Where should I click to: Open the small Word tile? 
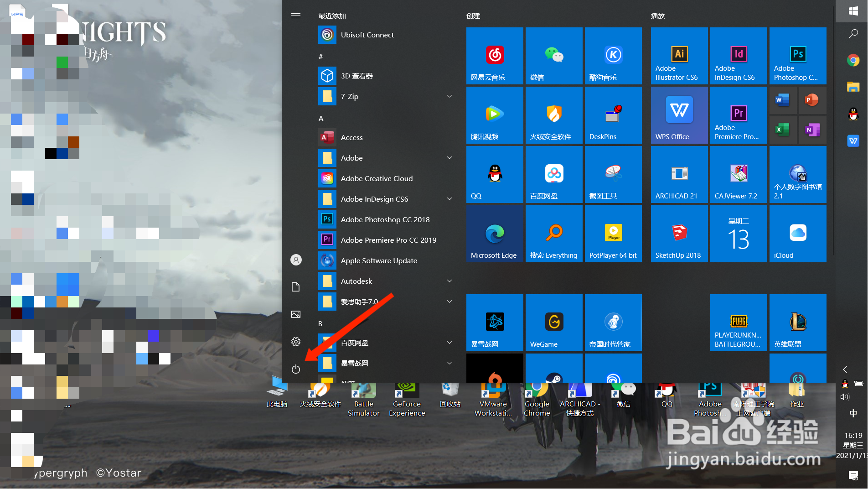pyautogui.click(x=783, y=100)
